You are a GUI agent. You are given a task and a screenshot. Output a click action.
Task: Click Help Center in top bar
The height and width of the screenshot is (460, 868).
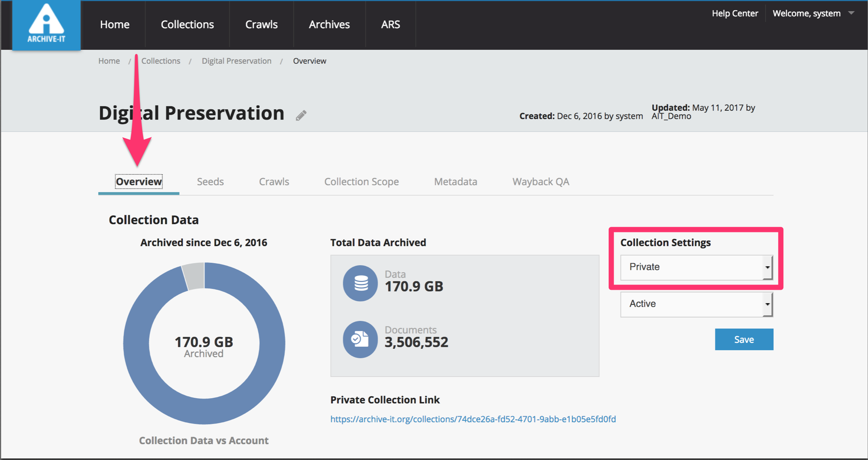(735, 13)
